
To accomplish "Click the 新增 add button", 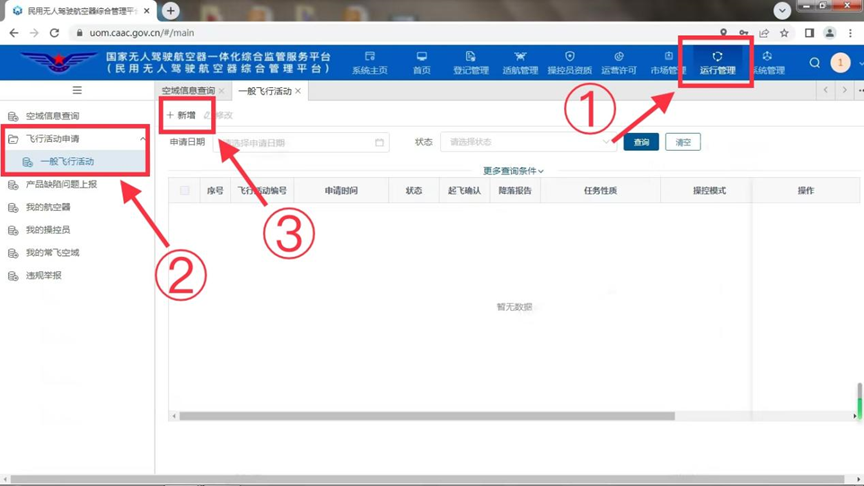I will [x=181, y=115].
